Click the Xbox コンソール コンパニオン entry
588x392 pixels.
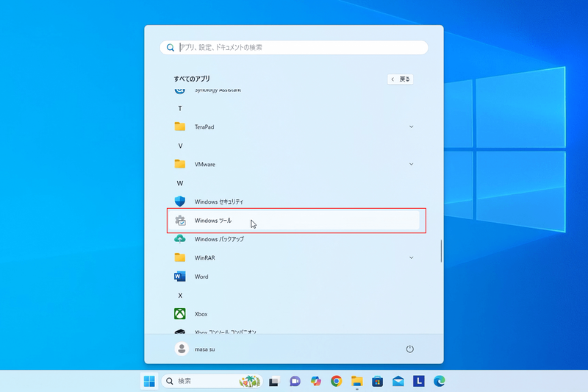tap(293, 331)
